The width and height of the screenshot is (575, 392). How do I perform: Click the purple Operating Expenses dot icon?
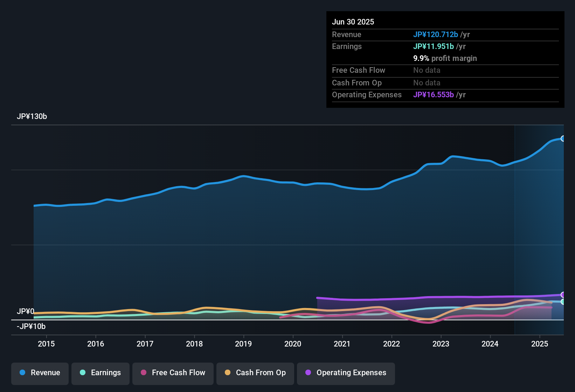pos(308,373)
